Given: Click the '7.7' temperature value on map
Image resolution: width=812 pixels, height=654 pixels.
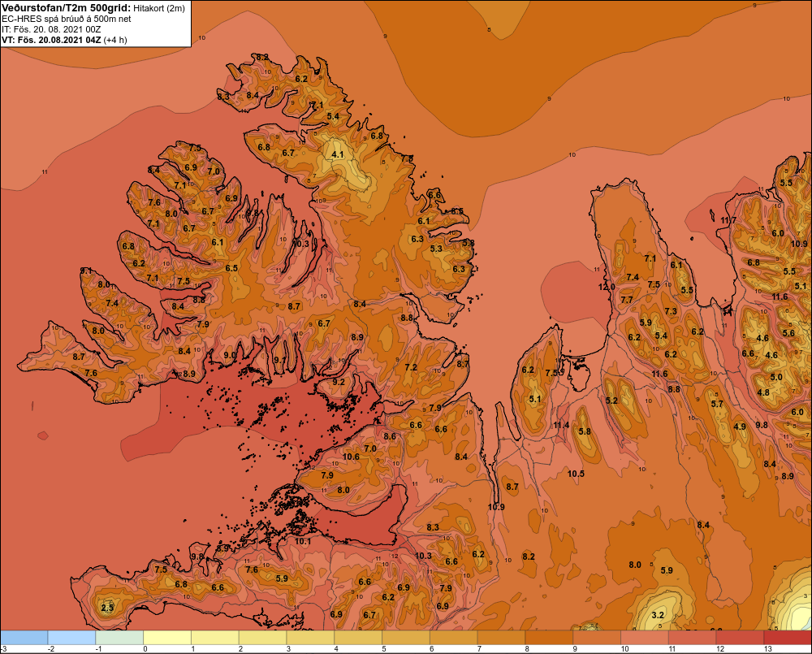Looking at the screenshot, I should pos(627,300).
